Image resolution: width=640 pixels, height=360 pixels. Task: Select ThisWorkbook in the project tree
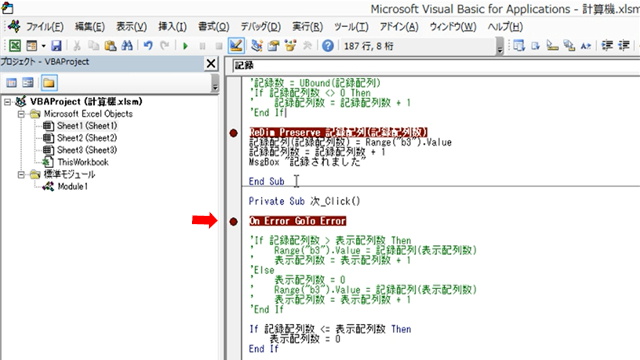point(83,162)
